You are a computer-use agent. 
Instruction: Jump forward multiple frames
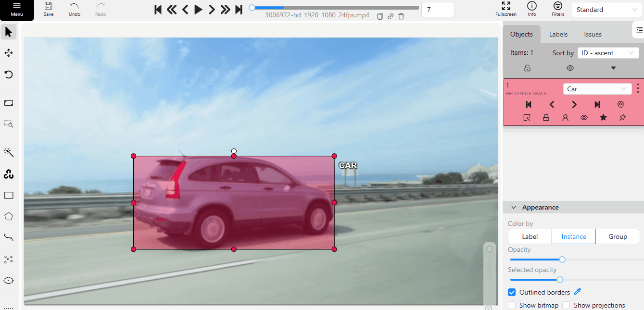[x=225, y=9]
